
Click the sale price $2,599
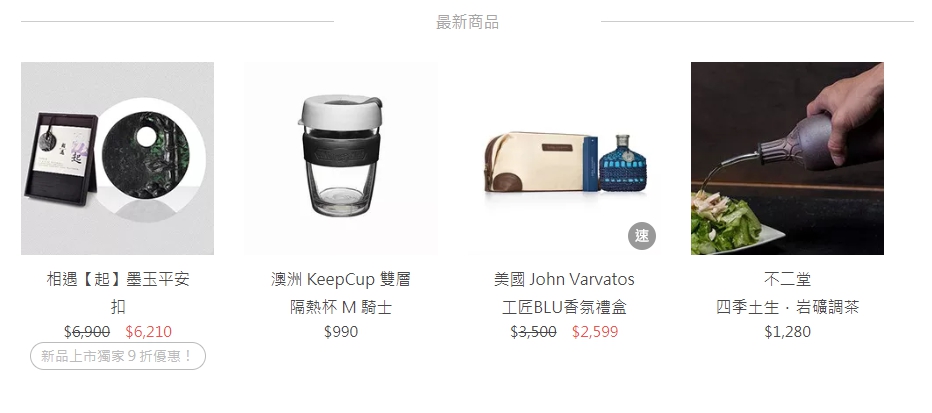pyautogui.click(x=595, y=332)
